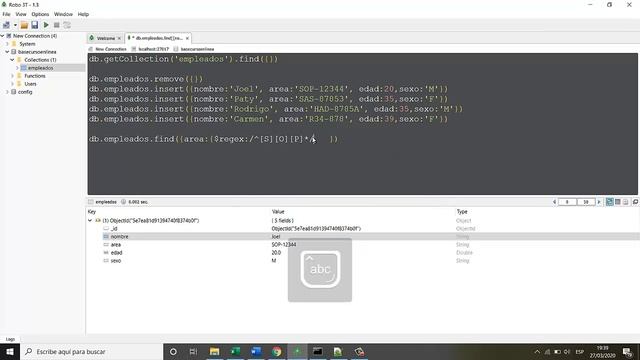Click the Key column header
This screenshot has height=360, width=640.
91,212
